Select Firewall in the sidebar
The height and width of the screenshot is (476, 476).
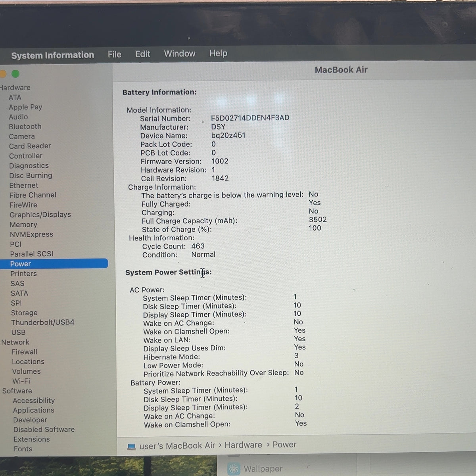(x=25, y=352)
